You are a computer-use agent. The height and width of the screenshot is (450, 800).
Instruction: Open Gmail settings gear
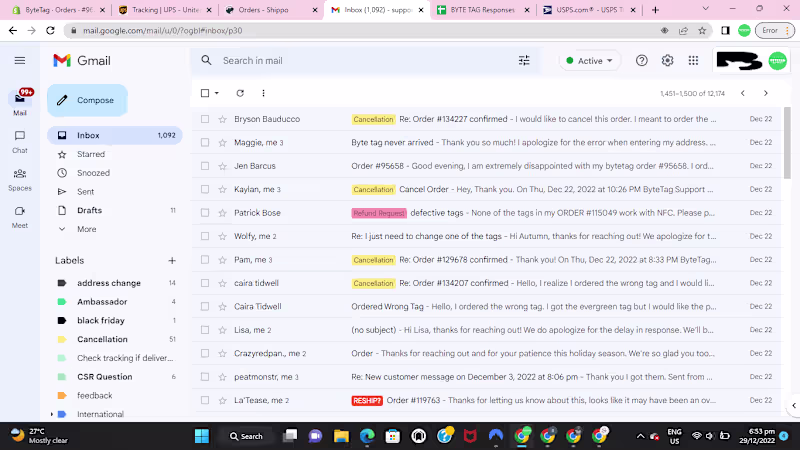[667, 61]
